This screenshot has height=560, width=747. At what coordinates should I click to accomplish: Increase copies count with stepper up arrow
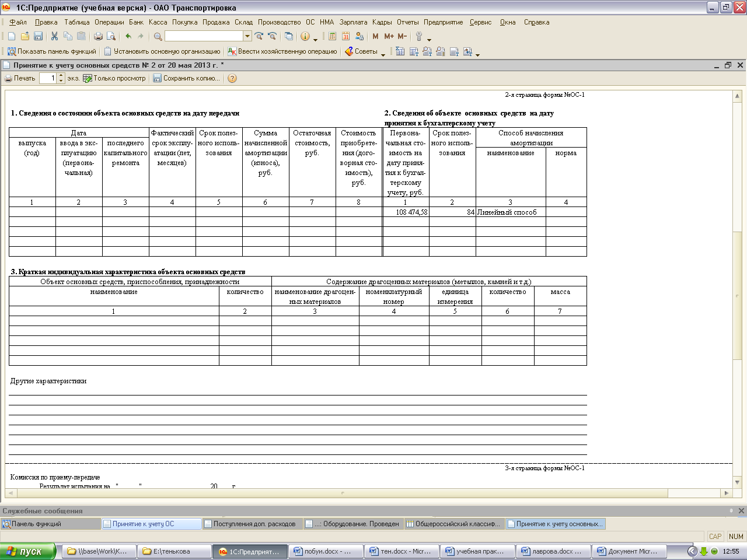(61, 76)
